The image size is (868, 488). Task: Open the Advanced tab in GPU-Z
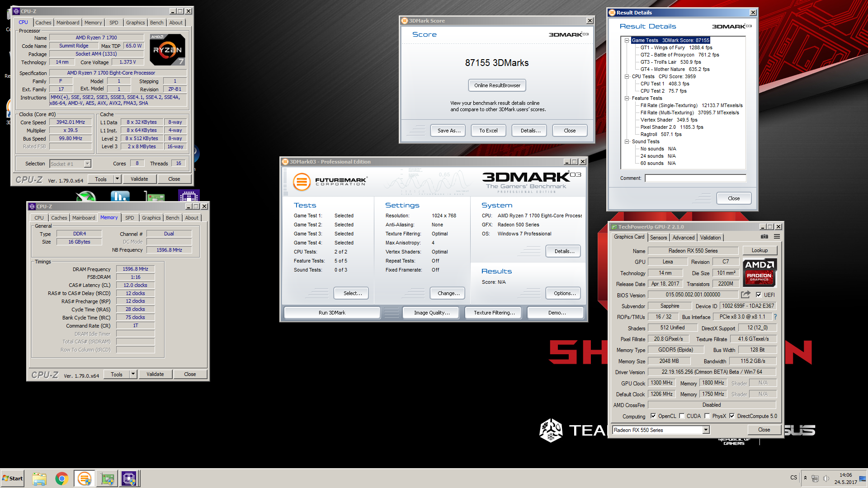(683, 238)
